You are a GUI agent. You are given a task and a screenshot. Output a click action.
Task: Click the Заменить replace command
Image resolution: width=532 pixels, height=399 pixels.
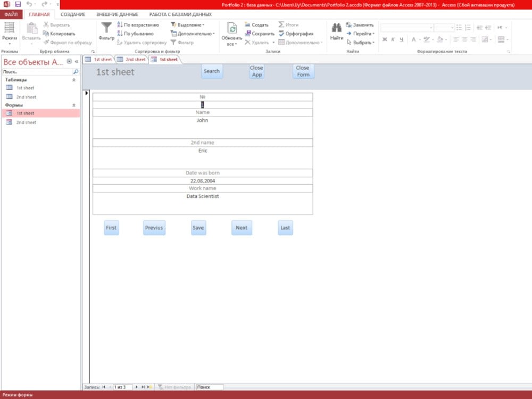(360, 25)
